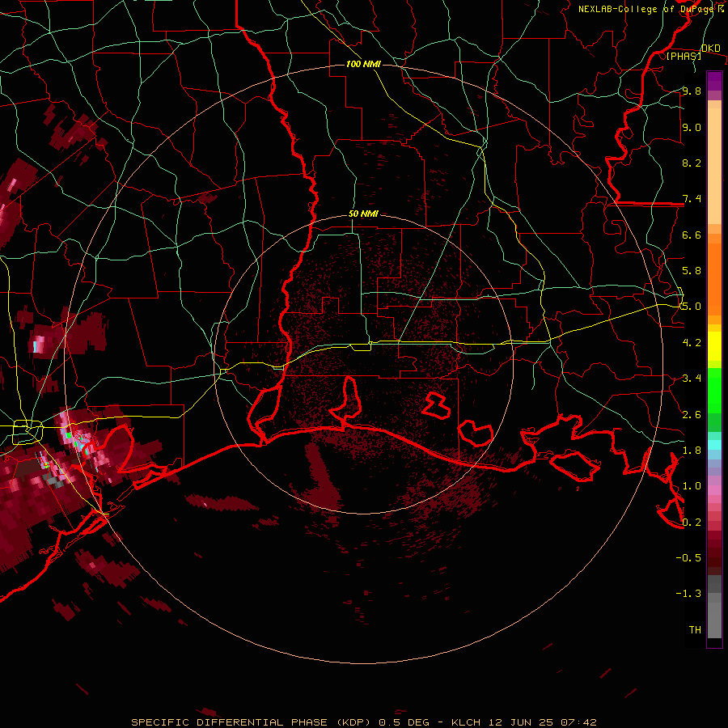Click the TH threshold label on scale
This screenshot has height=728, width=728.
click(x=695, y=630)
